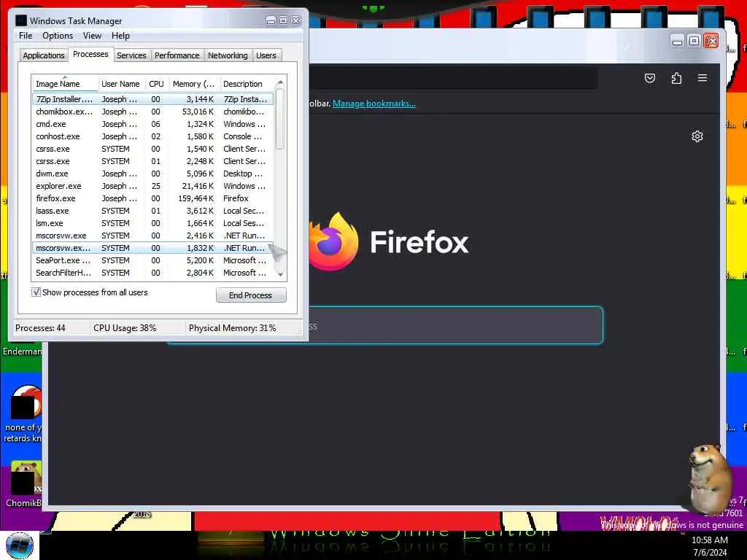Image resolution: width=747 pixels, height=560 pixels.
Task: Toggle Show processes from all users checkbox
Action: (x=36, y=292)
